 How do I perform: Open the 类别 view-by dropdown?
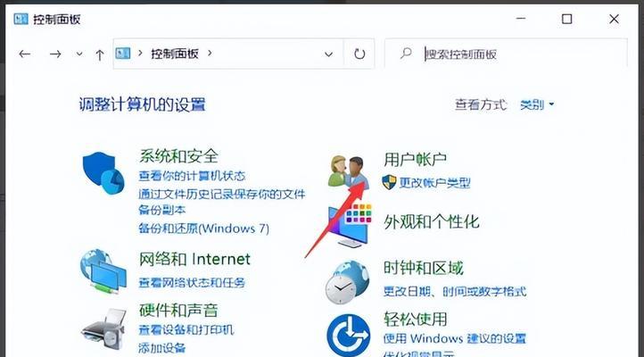pyautogui.click(x=537, y=104)
